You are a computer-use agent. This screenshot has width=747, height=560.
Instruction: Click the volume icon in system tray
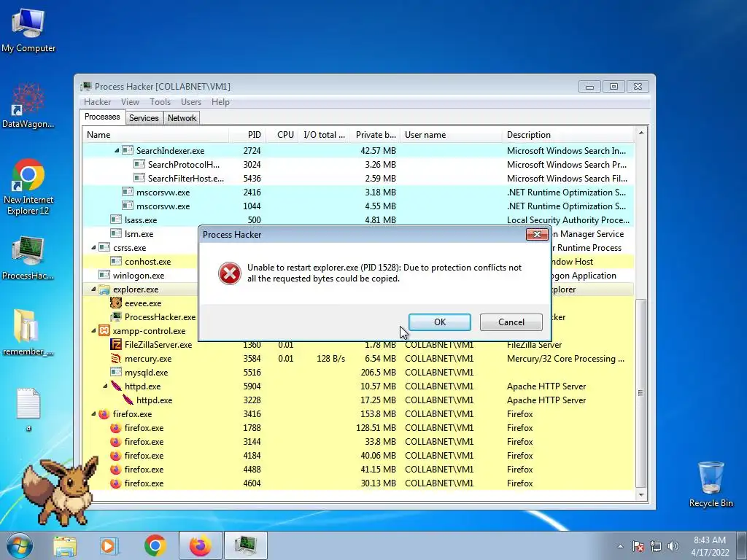[x=673, y=546]
